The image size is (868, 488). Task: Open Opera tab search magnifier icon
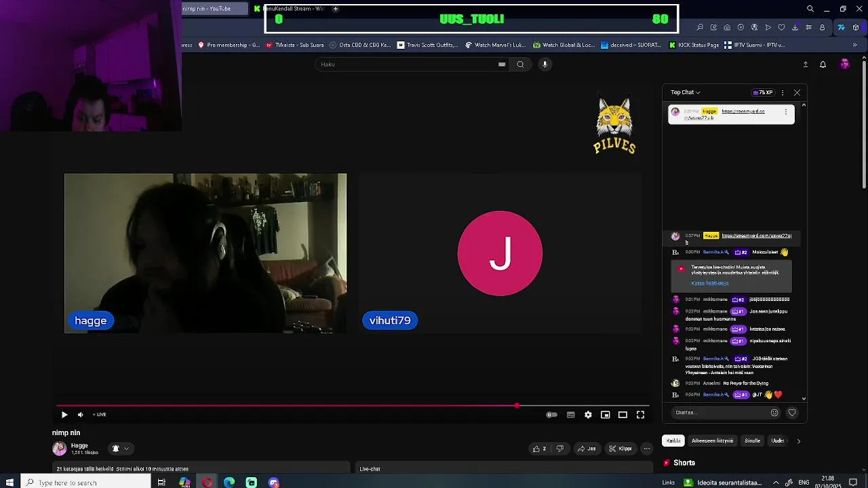point(810,9)
